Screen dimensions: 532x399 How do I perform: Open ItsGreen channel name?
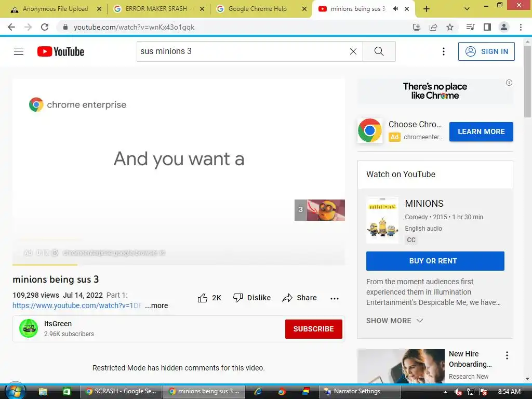click(58, 324)
